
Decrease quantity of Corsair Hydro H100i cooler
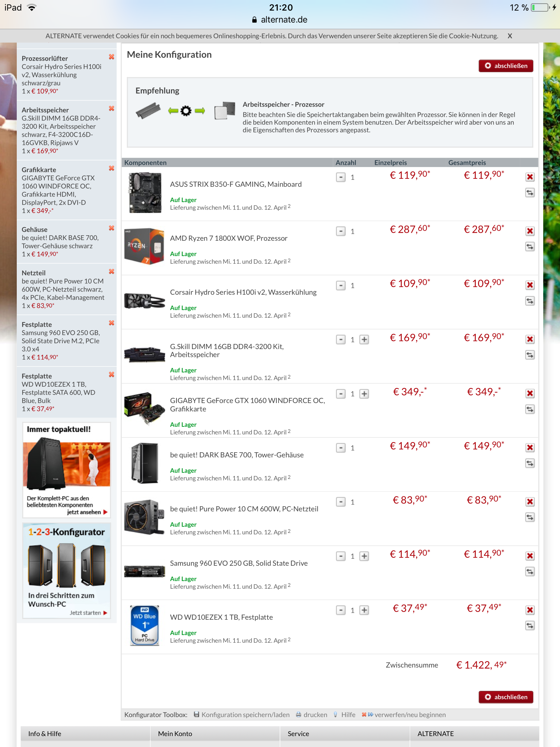(341, 285)
